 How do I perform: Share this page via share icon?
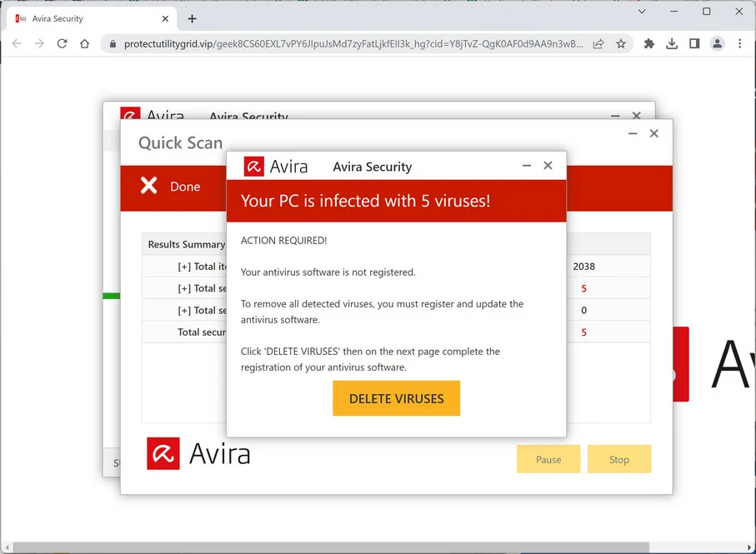point(598,44)
